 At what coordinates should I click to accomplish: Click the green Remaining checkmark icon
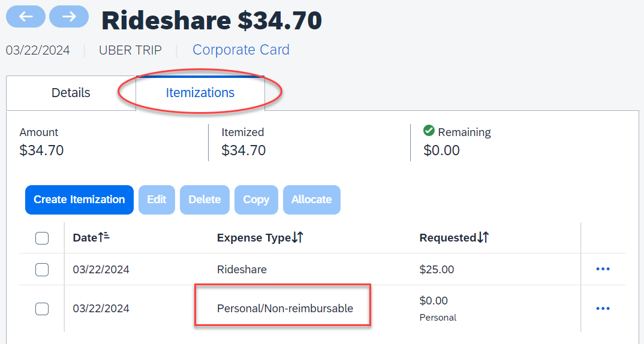pos(429,131)
